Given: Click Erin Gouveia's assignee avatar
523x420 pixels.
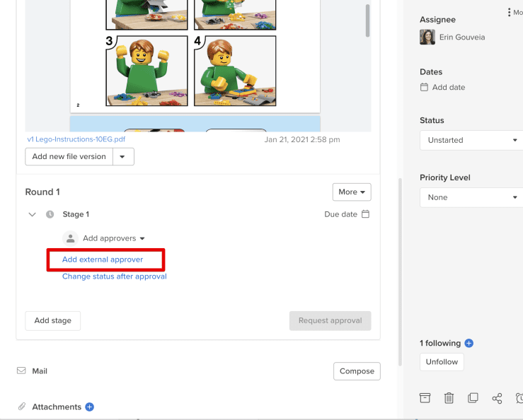Looking at the screenshot, I should click(427, 37).
